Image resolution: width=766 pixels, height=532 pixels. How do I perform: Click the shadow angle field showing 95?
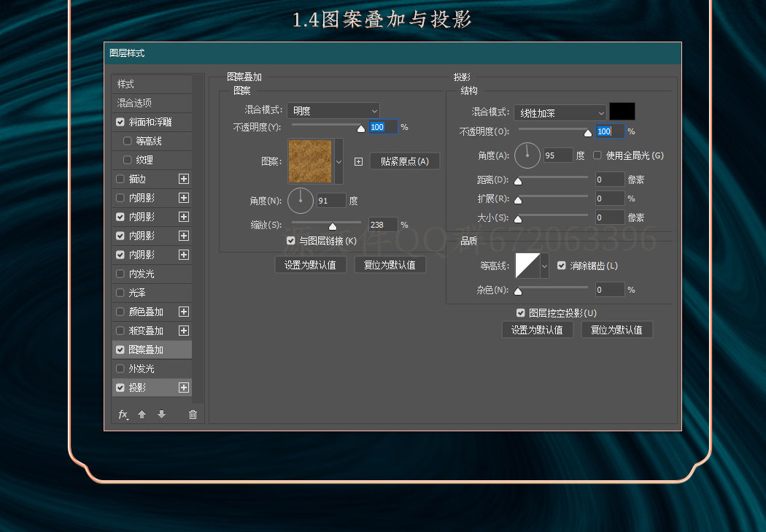tap(558, 155)
